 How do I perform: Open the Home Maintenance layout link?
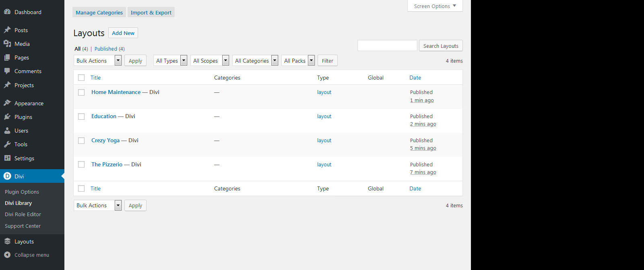pos(116,92)
